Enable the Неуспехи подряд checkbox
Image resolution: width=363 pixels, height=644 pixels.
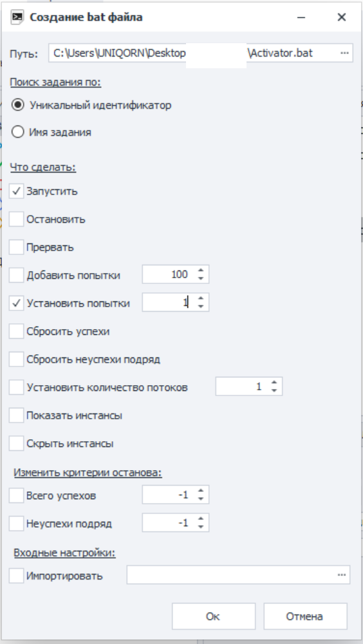[17, 524]
